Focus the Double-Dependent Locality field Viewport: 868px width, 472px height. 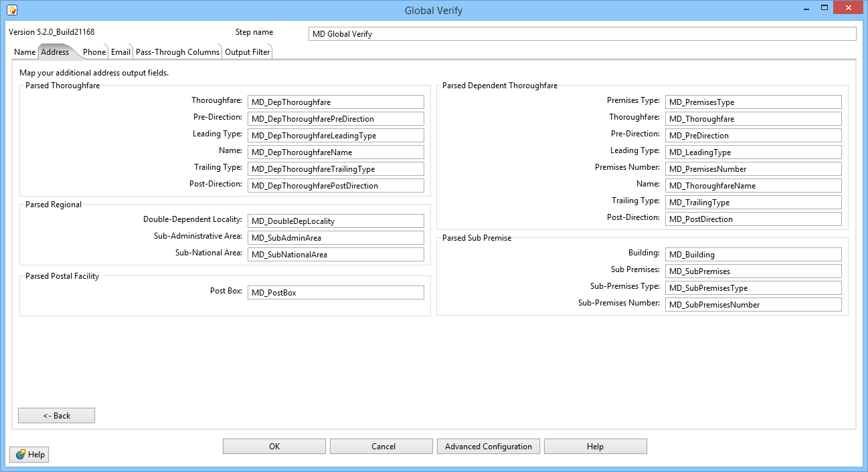point(335,221)
